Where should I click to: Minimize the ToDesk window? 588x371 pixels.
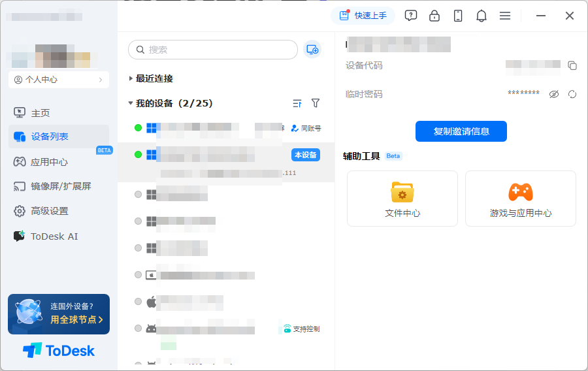point(541,16)
